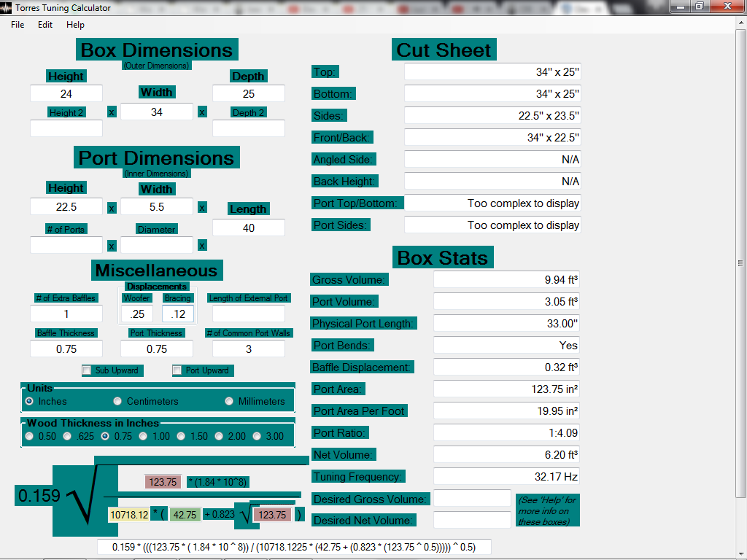Close the Torres Tuning Calculator window
Screen dimensions: 747x560
(x=727, y=6)
